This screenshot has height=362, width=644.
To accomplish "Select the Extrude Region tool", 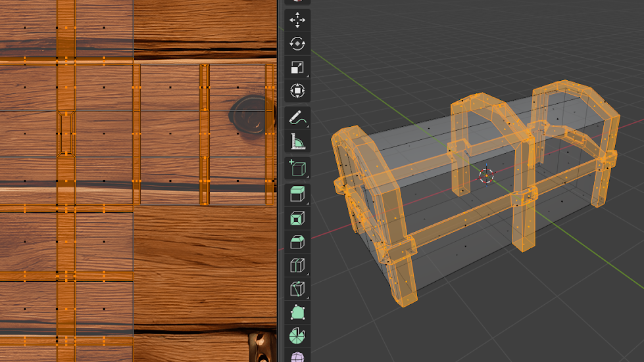I will click(x=297, y=194).
